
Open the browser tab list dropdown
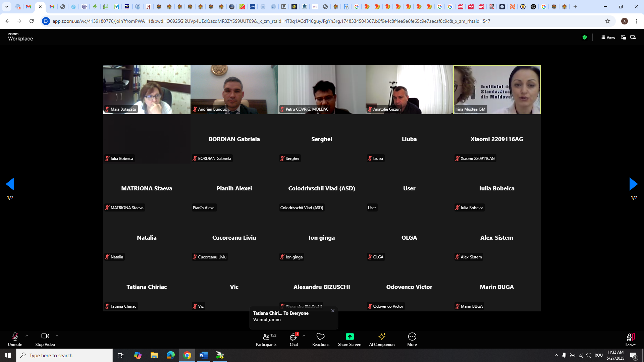[6, 7]
